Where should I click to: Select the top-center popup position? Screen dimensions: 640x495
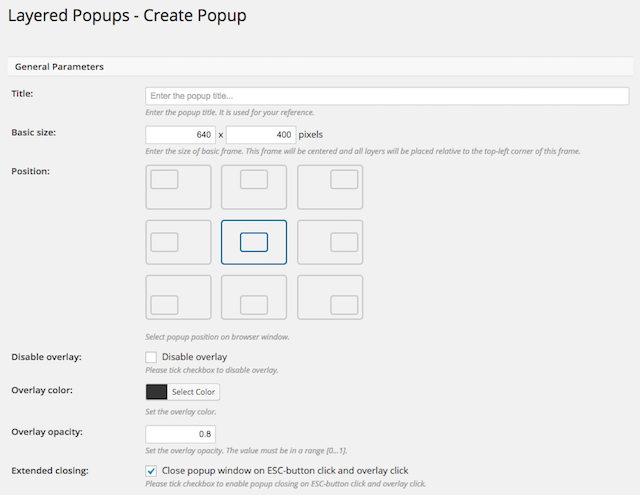[x=254, y=187]
